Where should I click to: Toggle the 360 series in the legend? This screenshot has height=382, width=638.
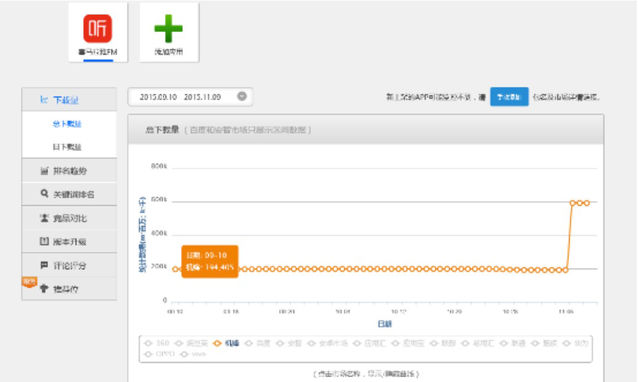pyautogui.click(x=157, y=343)
